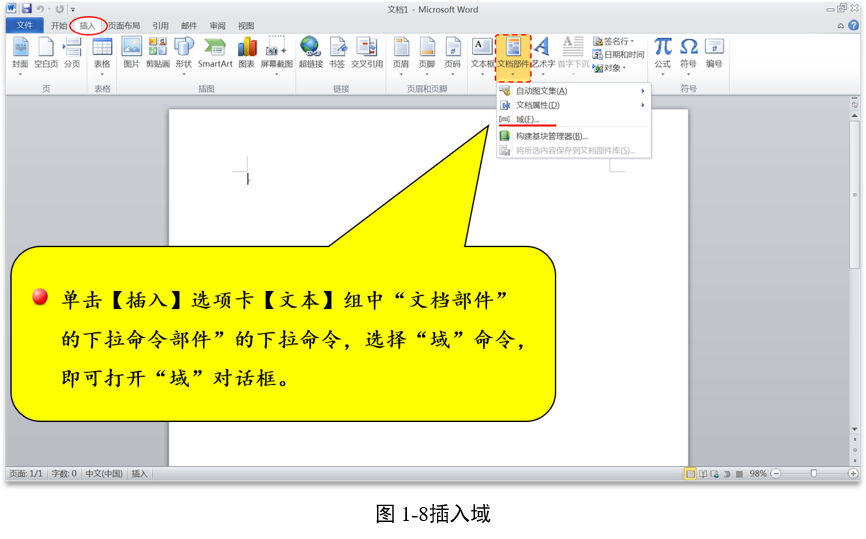866x539 pixels.
Task: Switch to Web Layout view
Action: click(715, 474)
